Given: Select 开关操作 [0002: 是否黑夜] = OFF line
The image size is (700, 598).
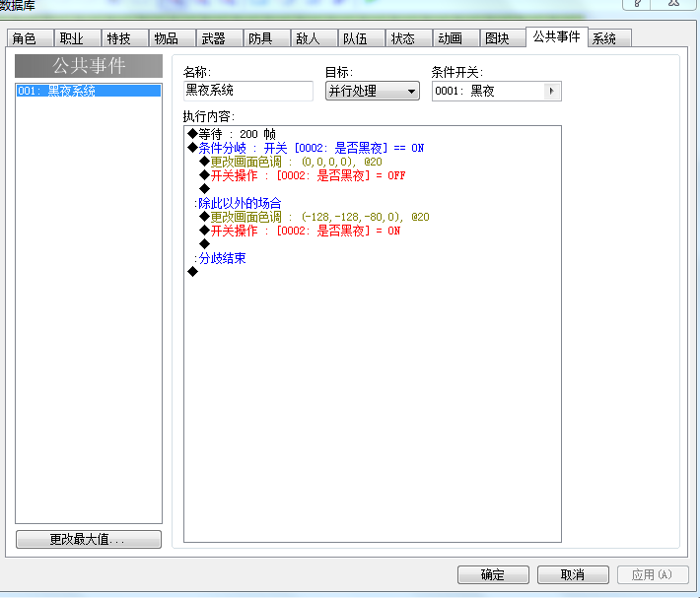Looking at the screenshot, I should (x=373, y=175).
